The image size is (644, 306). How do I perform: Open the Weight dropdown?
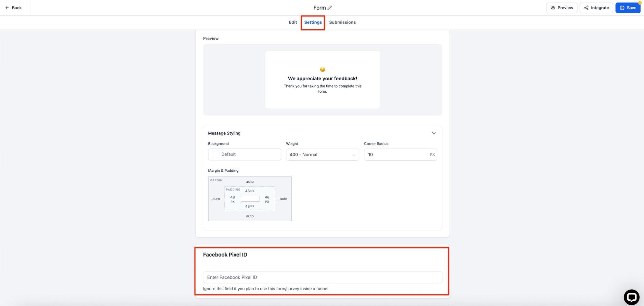click(x=322, y=155)
